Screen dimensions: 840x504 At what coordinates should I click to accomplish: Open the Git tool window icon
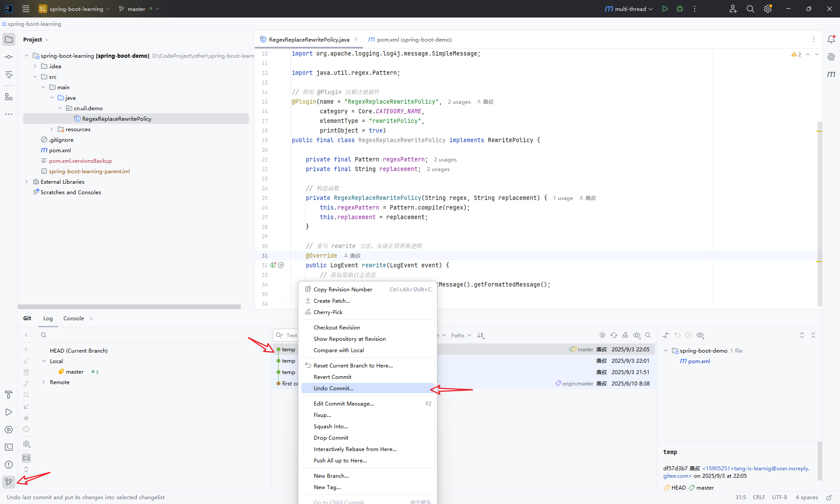8,482
